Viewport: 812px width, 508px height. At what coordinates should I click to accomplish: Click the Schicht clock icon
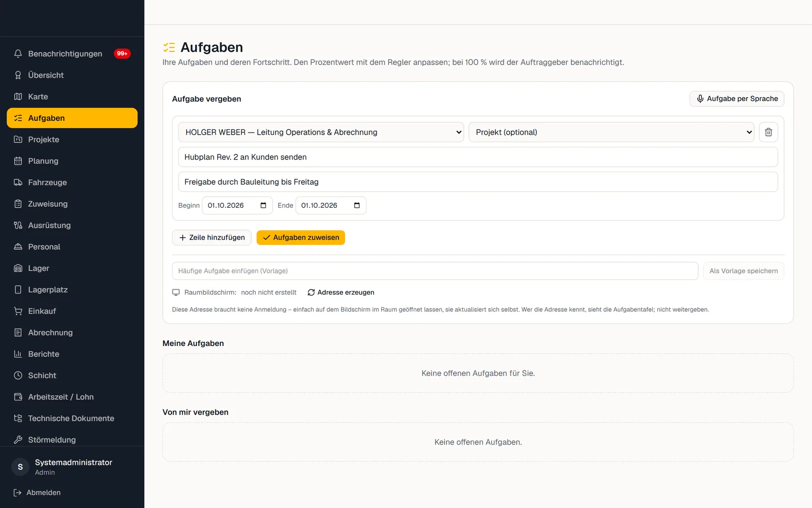pyautogui.click(x=18, y=375)
